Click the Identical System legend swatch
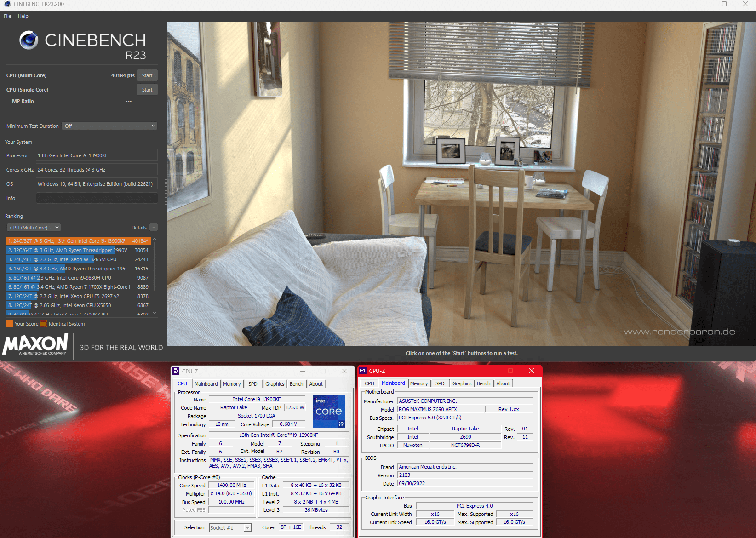Viewport: 756px width, 538px height. pos(44,324)
